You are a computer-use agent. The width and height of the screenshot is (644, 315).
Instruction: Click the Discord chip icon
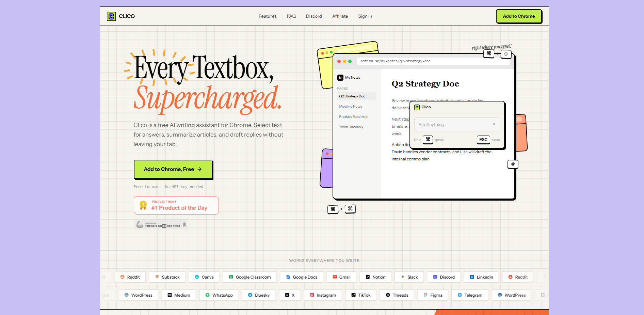pyautogui.click(x=435, y=277)
